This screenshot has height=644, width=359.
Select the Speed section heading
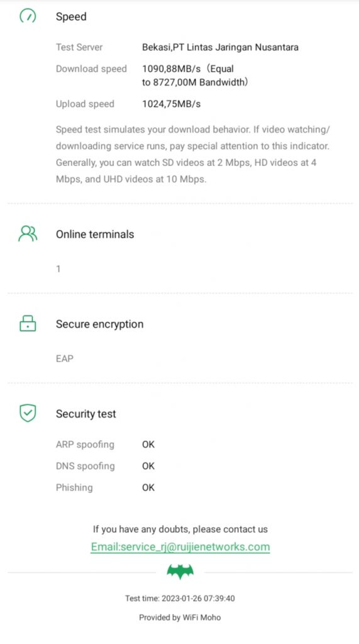click(x=71, y=17)
